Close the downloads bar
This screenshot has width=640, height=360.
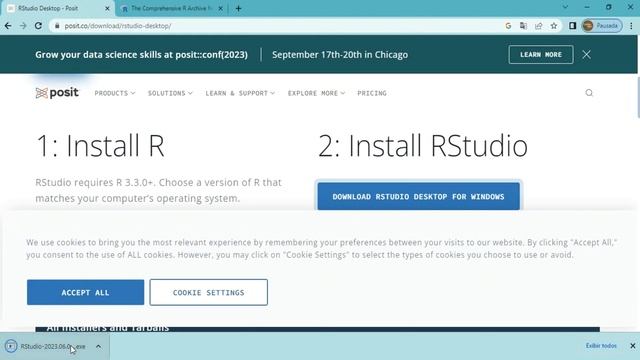[632, 346]
